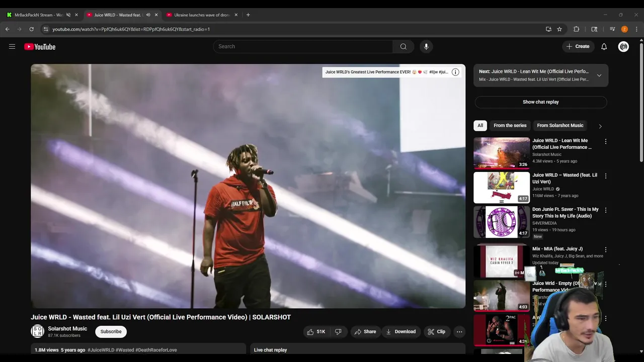Click the info card icon on video

click(455, 72)
